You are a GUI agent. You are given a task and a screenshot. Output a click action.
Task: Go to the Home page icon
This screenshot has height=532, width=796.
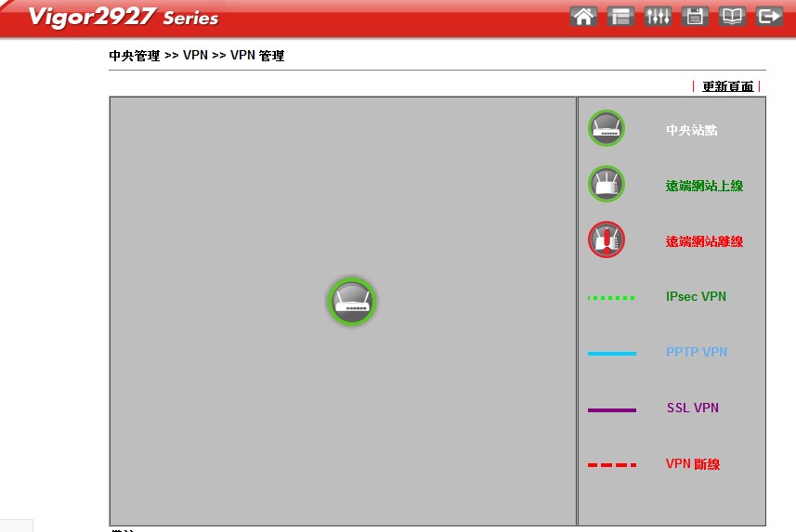(583, 17)
